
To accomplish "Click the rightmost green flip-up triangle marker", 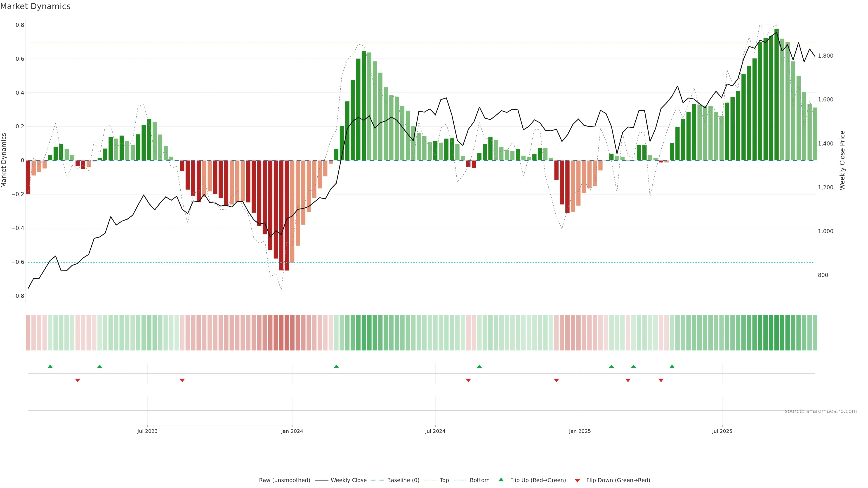I will [x=672, y=366].
